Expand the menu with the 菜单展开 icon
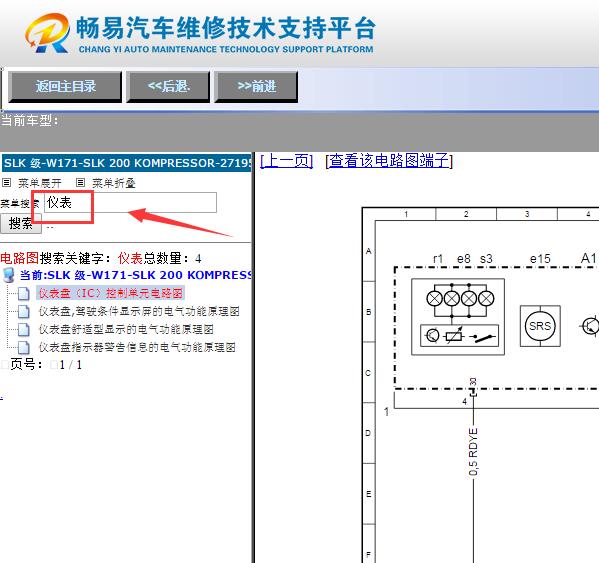Image resolution: width=599 pixels, height=563 pixels. coord(6,183)
